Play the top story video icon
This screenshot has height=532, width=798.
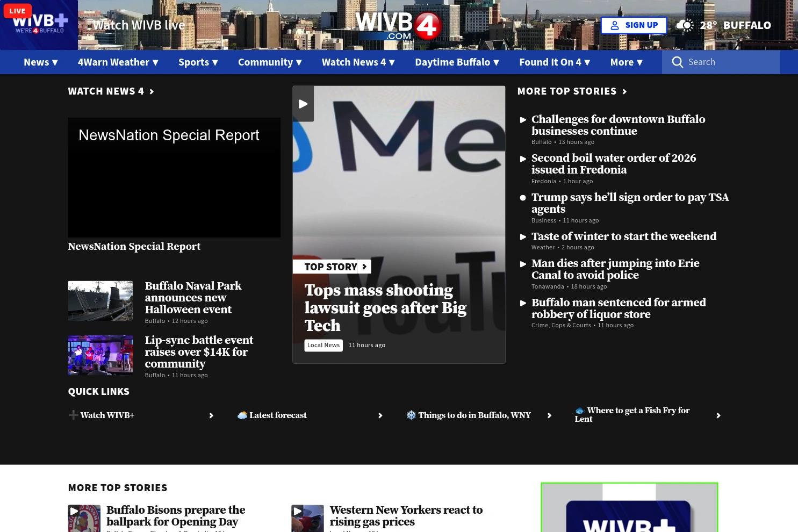(x=303, y=104)
